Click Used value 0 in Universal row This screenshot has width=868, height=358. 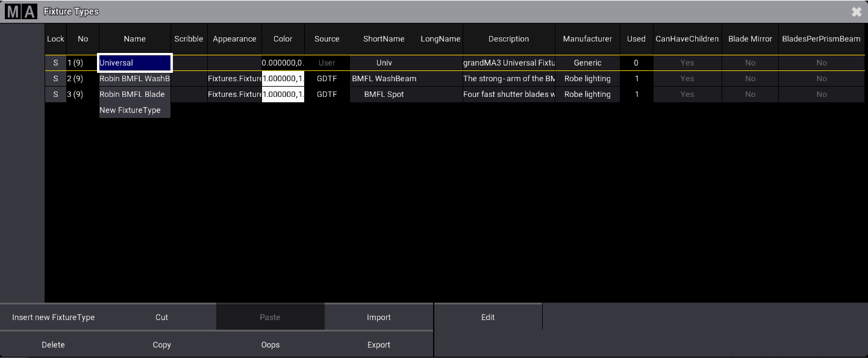pyautogui.click(x=636, y=63)
